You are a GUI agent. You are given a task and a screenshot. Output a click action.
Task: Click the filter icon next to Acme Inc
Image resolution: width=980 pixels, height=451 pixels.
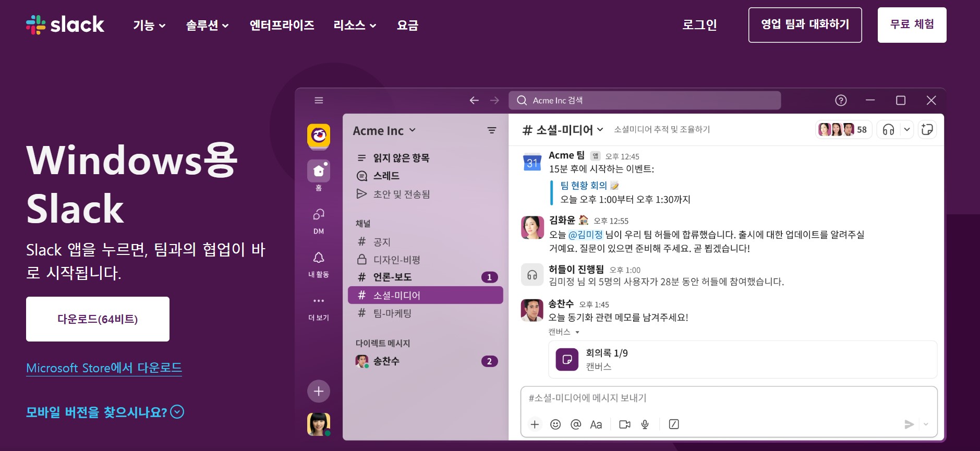pos(491,130)
